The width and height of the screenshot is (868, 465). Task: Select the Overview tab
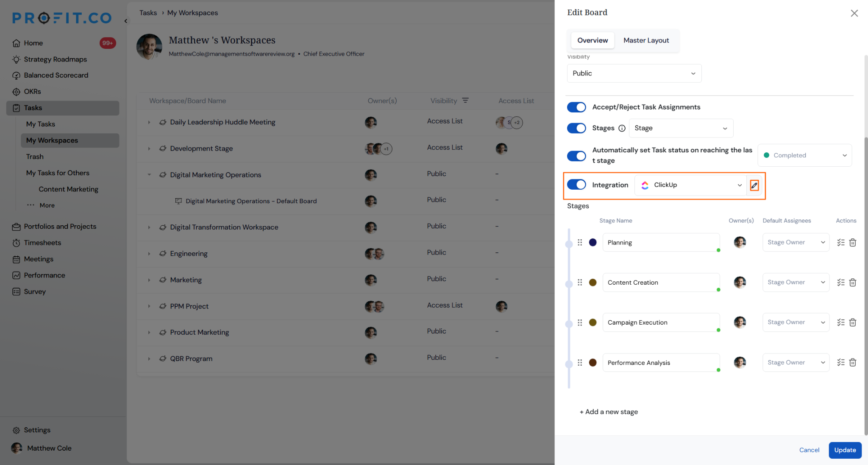[593, 40]
